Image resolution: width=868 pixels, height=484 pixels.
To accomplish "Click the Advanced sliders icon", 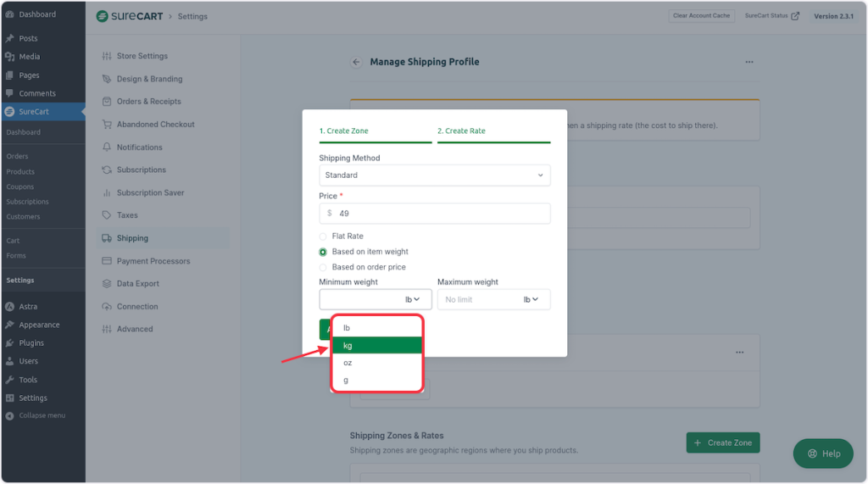I will click(x=107, y=329).
